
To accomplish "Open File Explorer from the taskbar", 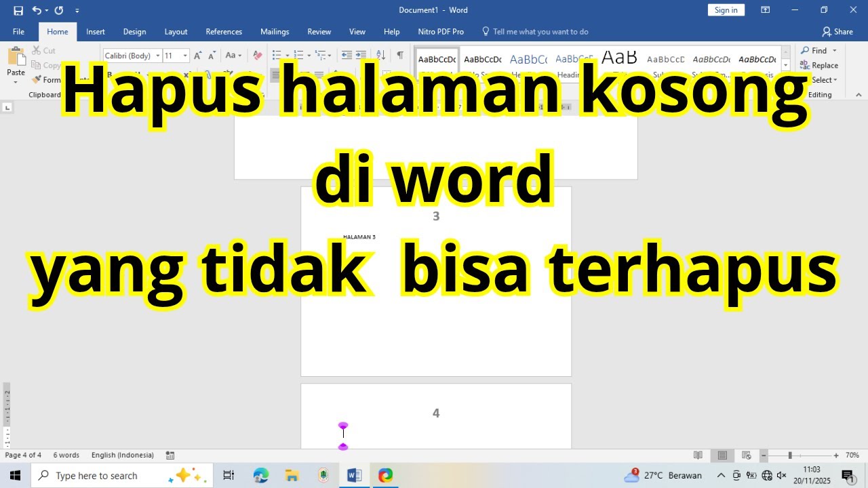I will (x=292, y=475).
